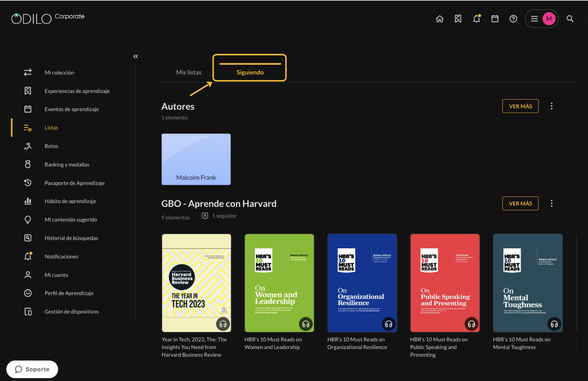Open learning experiences bookmark icon in top bar
Screen dimensions: 588x381
pos(458,19)
